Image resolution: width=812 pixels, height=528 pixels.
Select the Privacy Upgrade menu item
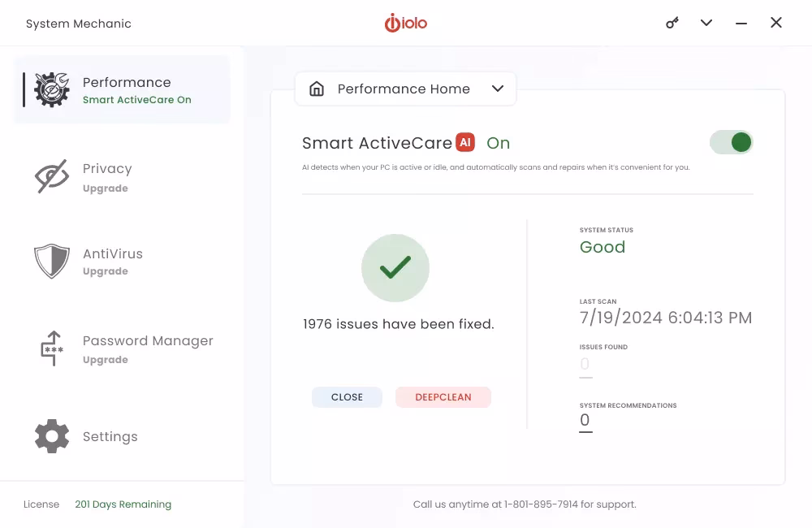click(x=106, y=177)
